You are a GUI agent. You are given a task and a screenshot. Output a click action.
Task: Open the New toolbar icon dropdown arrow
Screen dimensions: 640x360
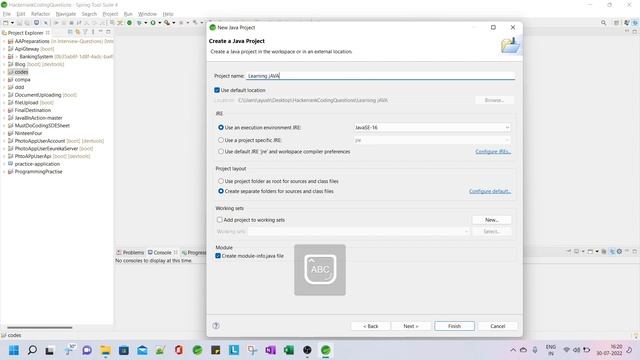tap(12, 23)
